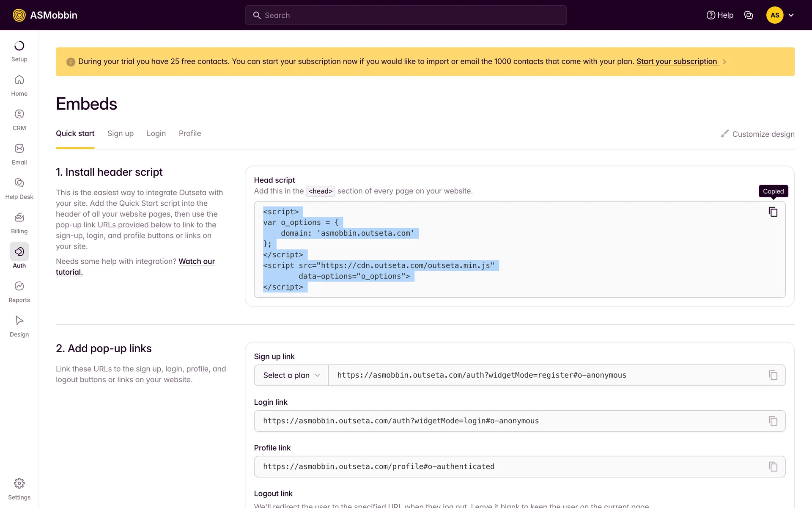Open the Watch our tutorial link
Screen dimensions: 812x508
(x=196, y=262)
